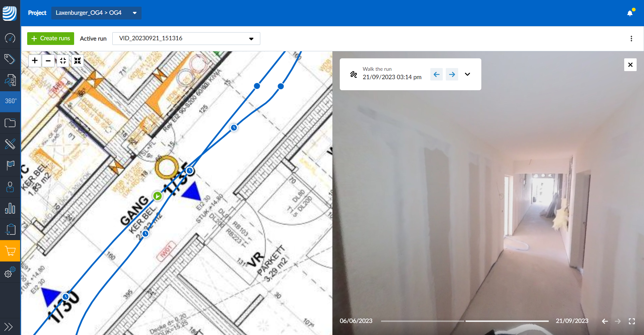This screenshot has width=644, height=335.
Task: Click the green play marker on map
Action: click(x=157, y=196)
